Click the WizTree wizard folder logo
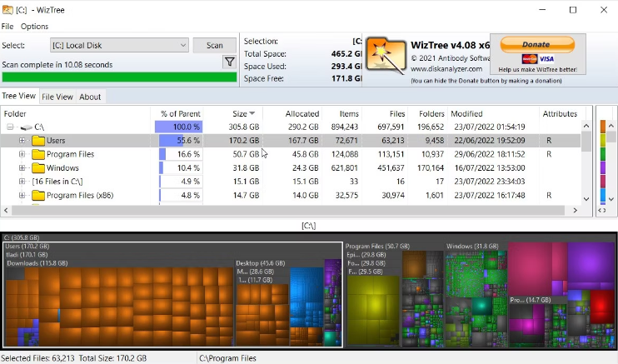 [386, 56]
